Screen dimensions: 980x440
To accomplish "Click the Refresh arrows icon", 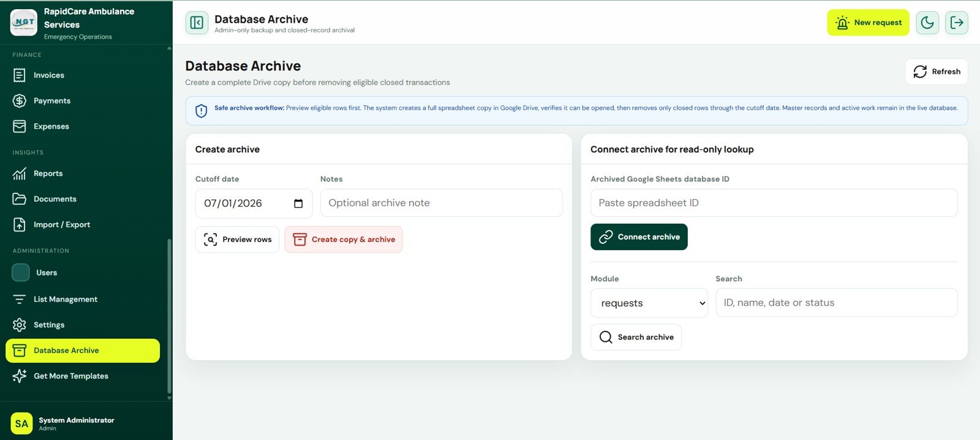I will click(920, 72).
